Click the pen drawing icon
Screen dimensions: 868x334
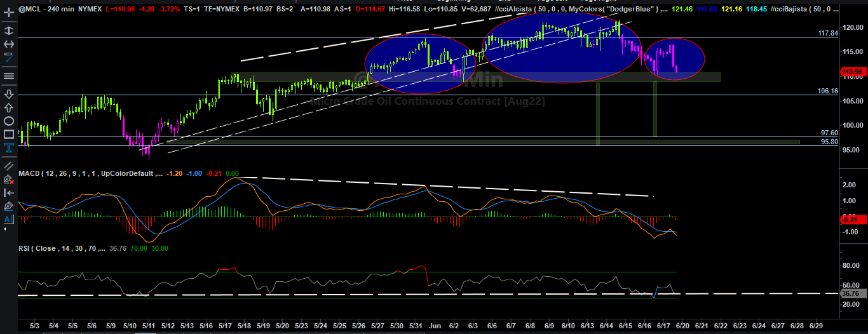click(9, 206)
